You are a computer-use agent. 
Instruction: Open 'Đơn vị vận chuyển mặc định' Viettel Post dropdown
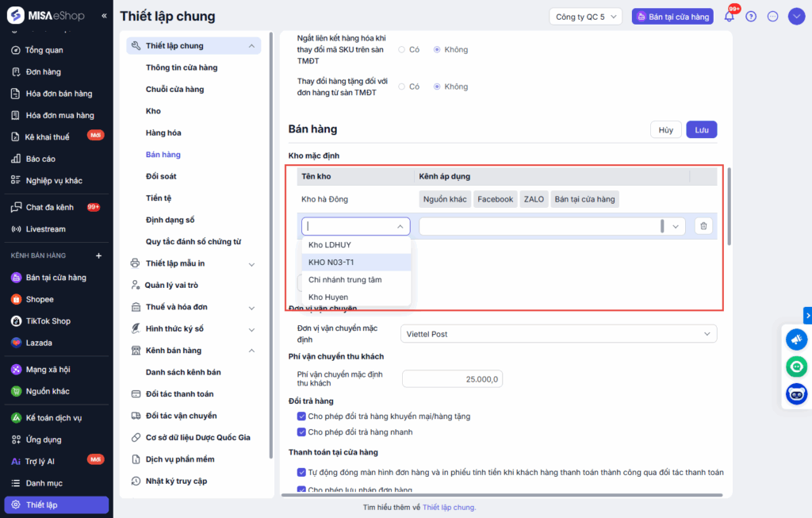point(558,334)
